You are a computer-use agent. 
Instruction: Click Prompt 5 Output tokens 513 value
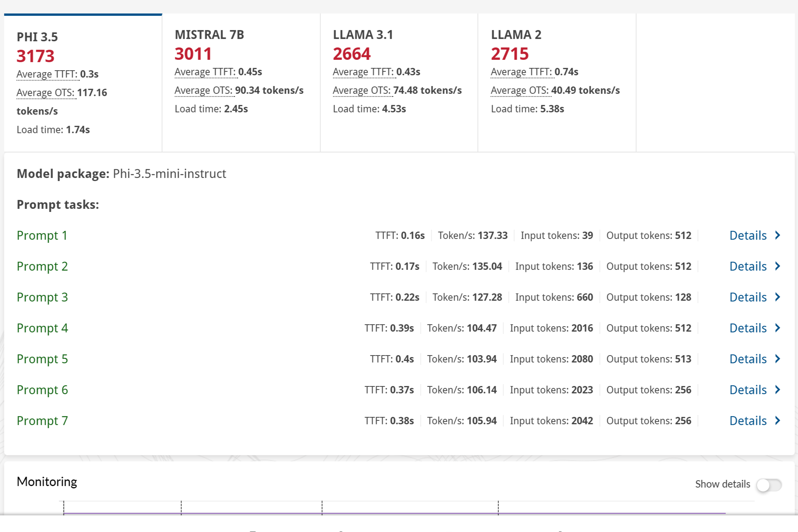click(x=683, y=359)
